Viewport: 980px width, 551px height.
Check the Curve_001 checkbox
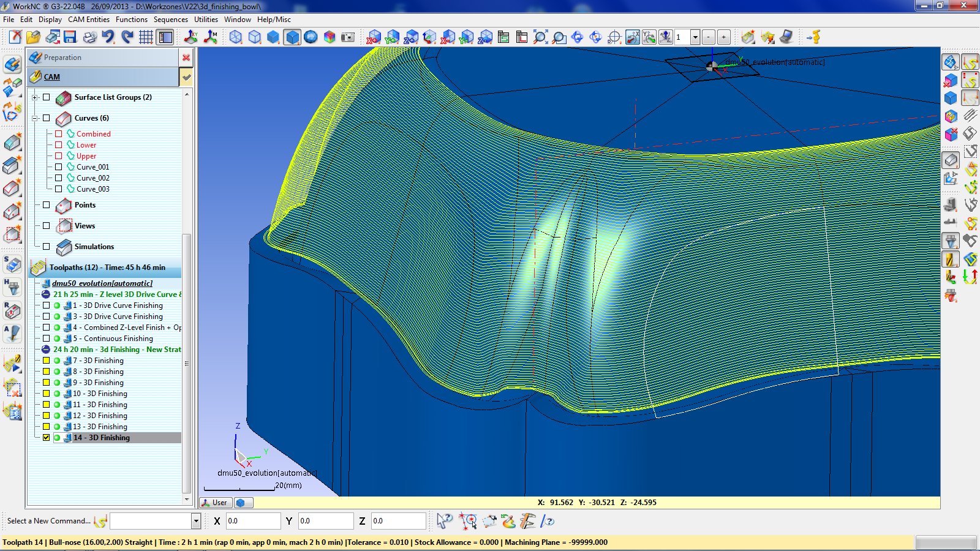pos(59,167)
